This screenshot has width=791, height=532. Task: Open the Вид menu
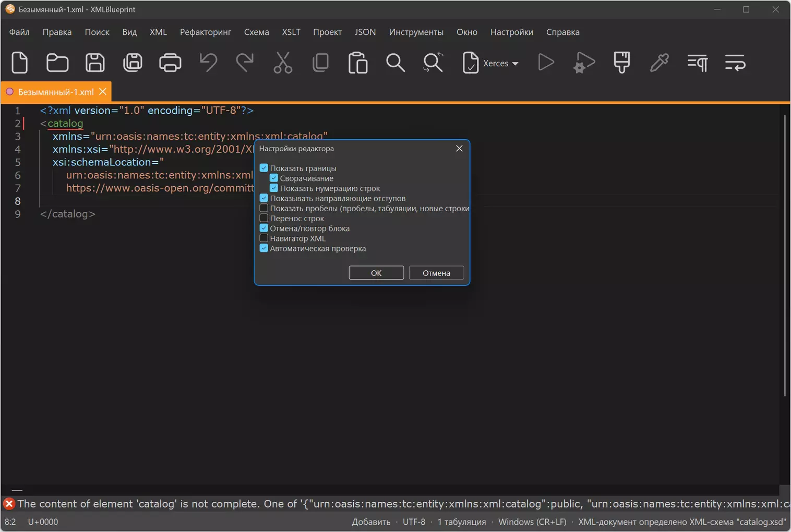[x=129, y=32]
